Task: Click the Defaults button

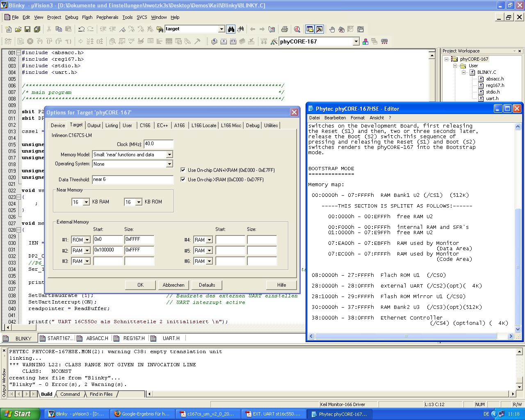Action: tap(207, 285)
